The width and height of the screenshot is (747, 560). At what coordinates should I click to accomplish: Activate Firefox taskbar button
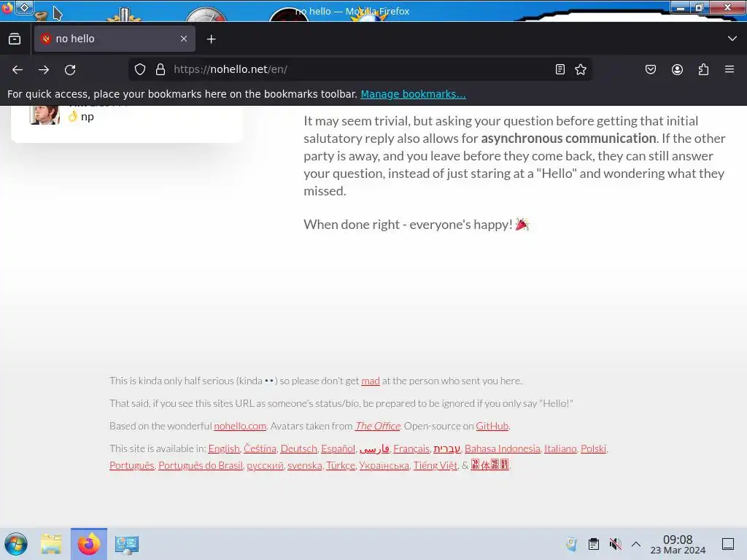point(89,544)
